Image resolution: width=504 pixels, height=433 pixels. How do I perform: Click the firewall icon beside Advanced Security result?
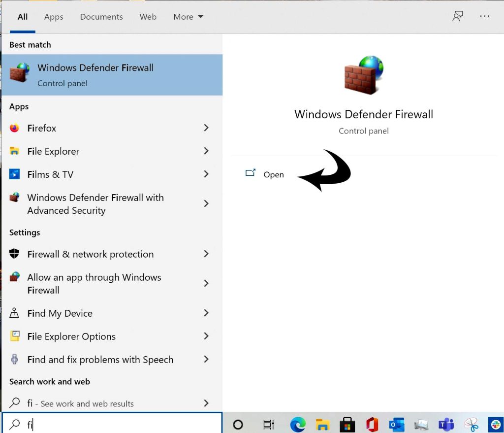pos(14,197)
